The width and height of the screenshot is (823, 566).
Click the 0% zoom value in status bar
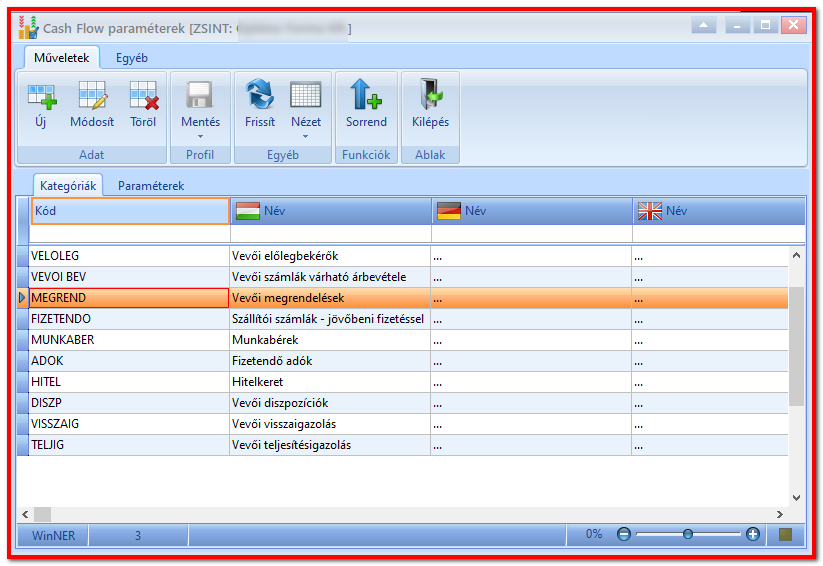point(594,534)
